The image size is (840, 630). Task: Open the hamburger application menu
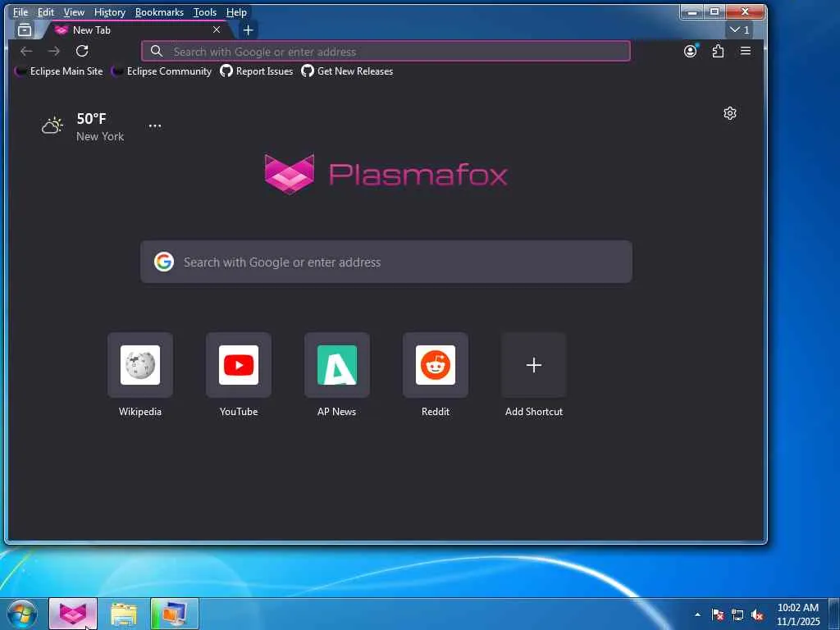click(x=745, y=51)
